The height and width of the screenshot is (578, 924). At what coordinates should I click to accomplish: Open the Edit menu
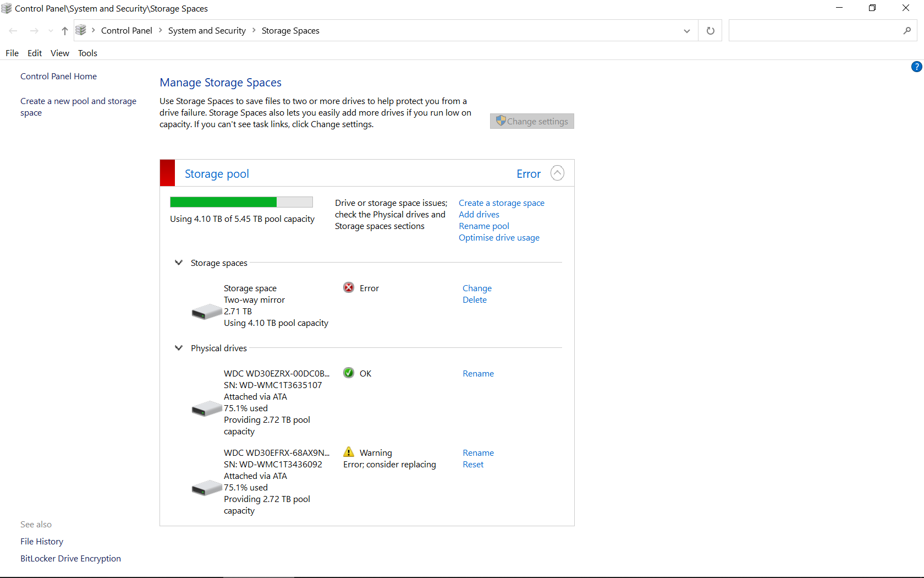35,53
